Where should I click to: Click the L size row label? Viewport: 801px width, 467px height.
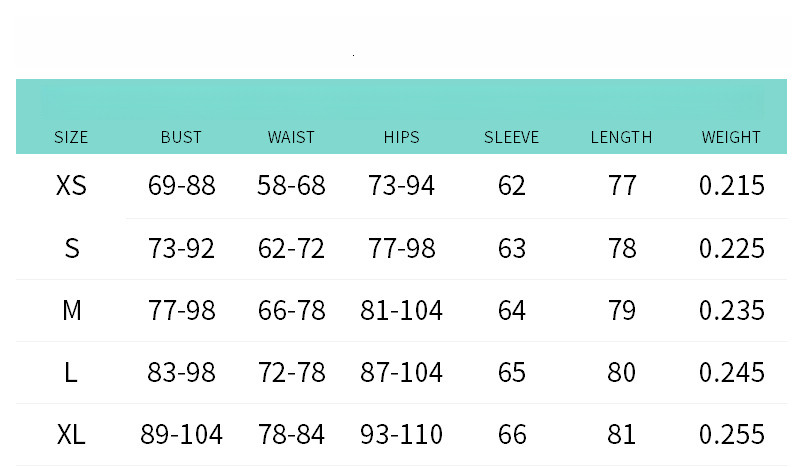click(70, 372)
